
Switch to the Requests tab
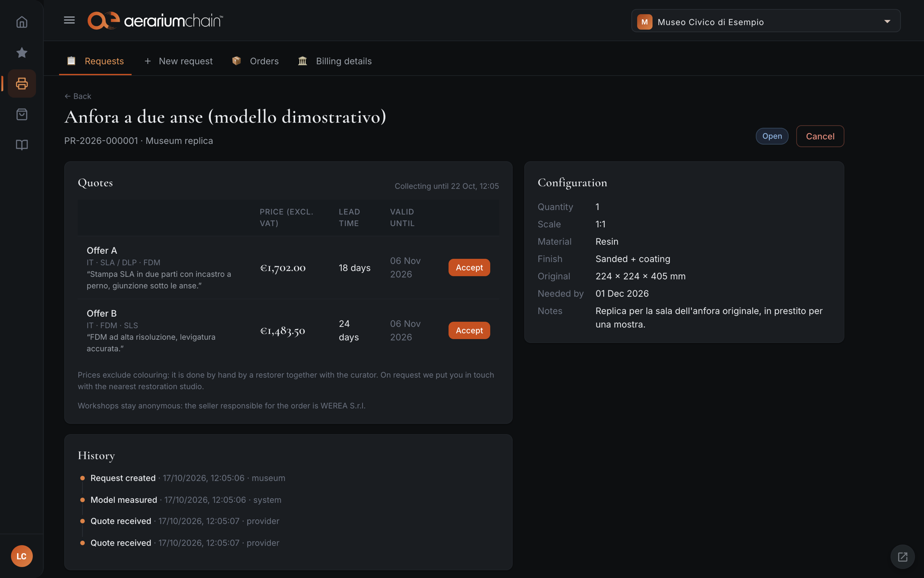(95, 61)
